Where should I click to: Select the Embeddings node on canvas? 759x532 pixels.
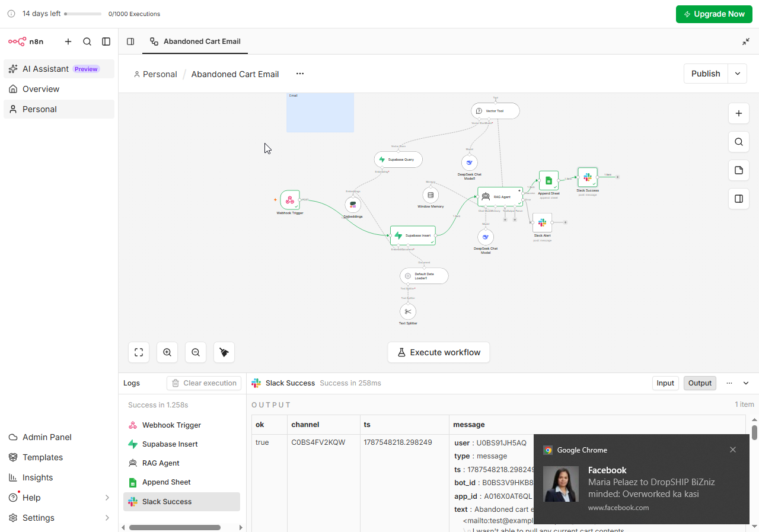[x=353, y=205]
